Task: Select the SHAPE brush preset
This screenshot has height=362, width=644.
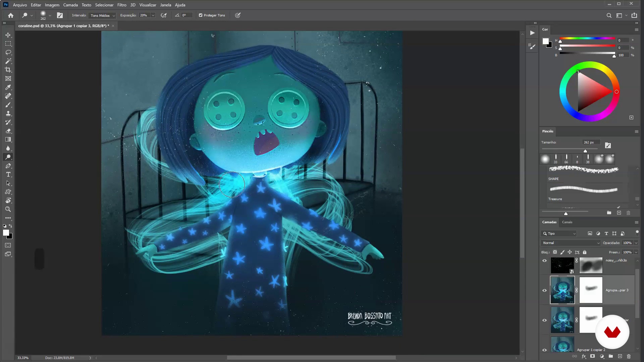Action: [x=587, y=173]
